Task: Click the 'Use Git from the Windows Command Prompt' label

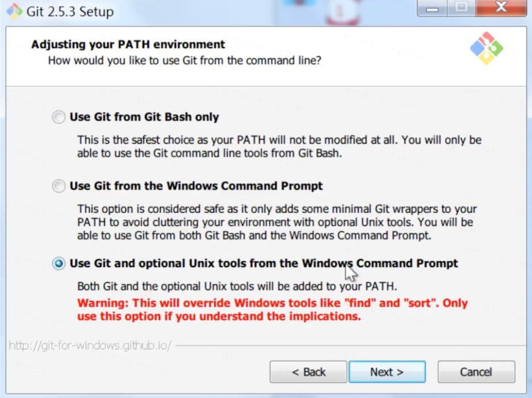Action: pyautogui.click(x=196, y=186)
